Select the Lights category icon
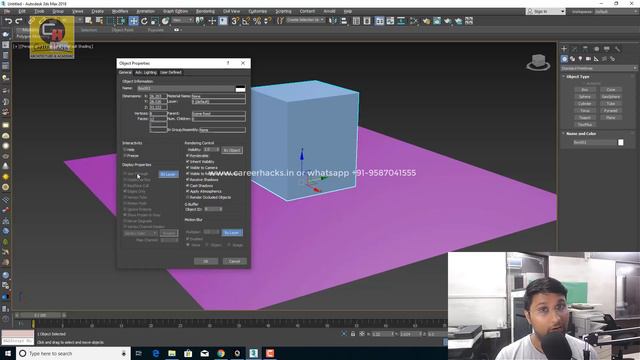 pyautogui.click(x=580, y=59)
